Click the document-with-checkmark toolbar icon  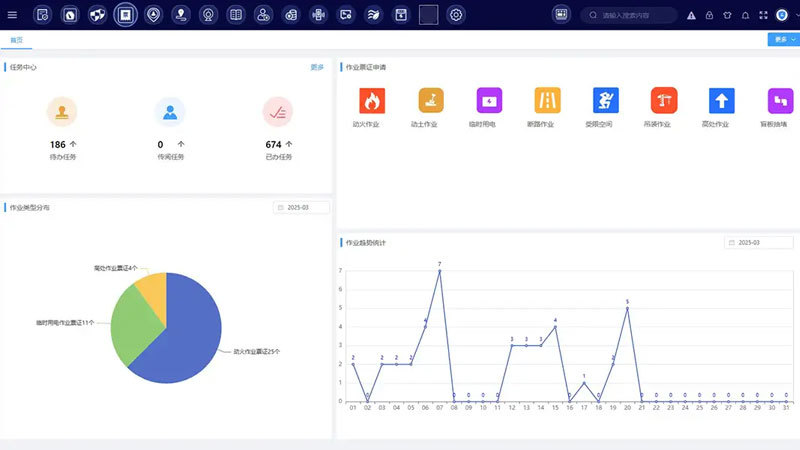coord(42,15)
